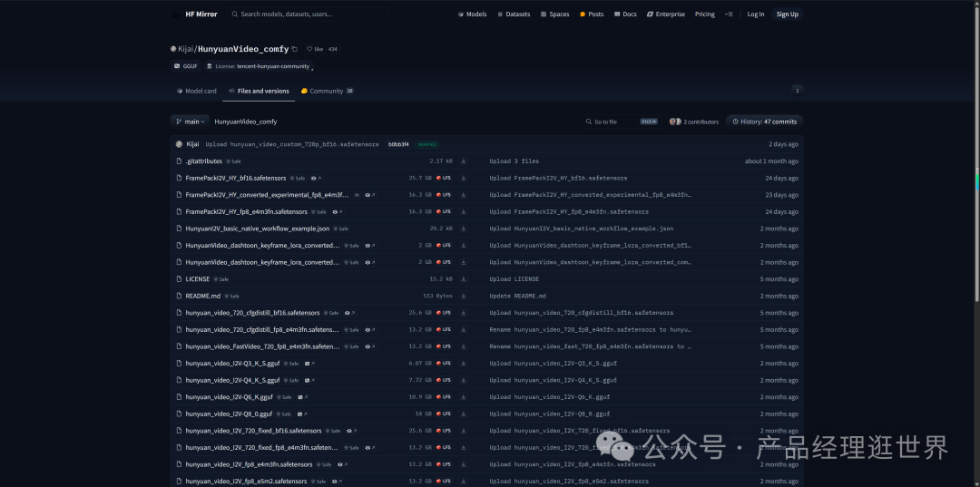This screenshot has height=487, width=980.
Task: Open hunyuan_video_I2V_720_fixed_bf16.safetensors file
Action: pyautogui.click(x=254, y=431)
